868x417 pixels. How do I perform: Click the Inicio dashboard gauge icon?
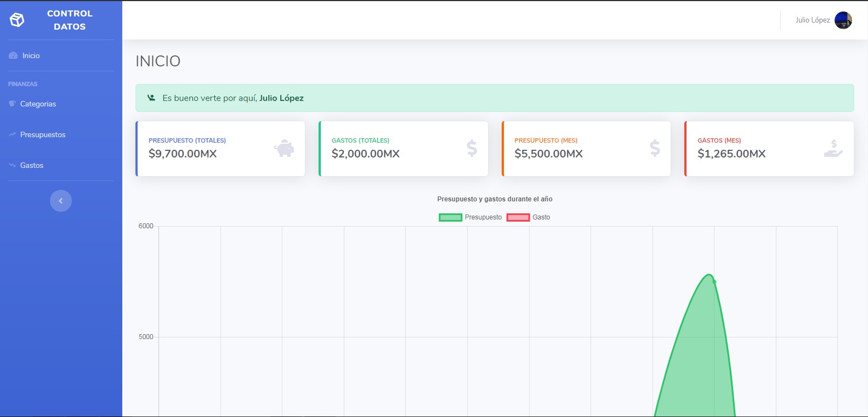13,55
